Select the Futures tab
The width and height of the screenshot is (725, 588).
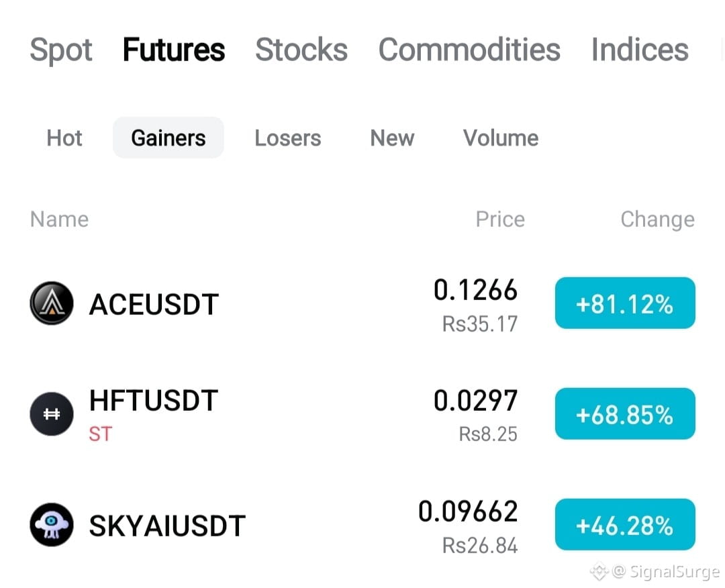(174, 50)
